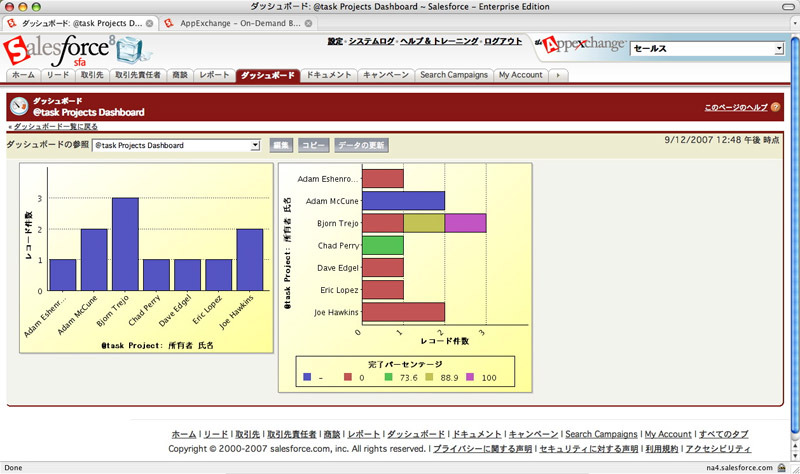Open the My Account tab

coord(521,75)
